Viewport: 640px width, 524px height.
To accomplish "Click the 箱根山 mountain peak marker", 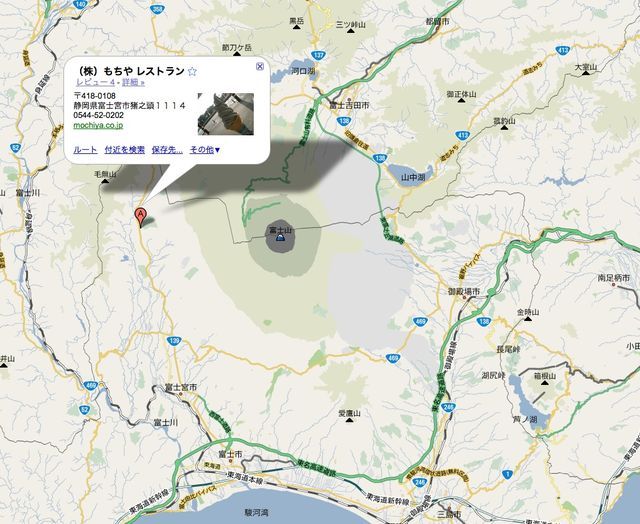I will pyautogui.click(x=545, y=383).
